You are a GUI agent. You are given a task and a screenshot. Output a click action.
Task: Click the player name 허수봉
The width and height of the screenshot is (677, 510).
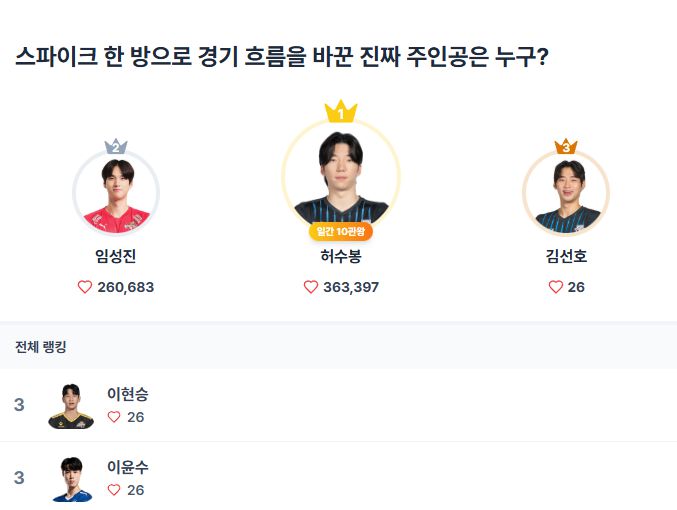pos(340,257)
